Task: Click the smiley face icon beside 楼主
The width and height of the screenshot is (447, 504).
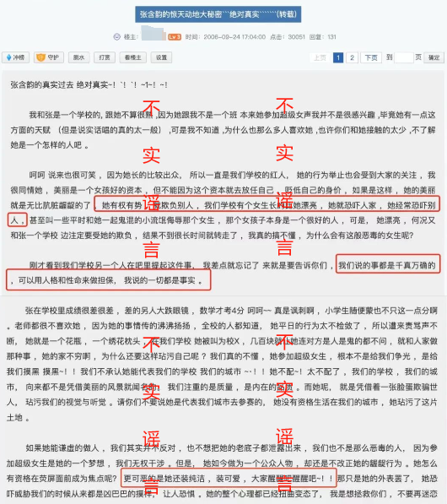Action: 117,37
